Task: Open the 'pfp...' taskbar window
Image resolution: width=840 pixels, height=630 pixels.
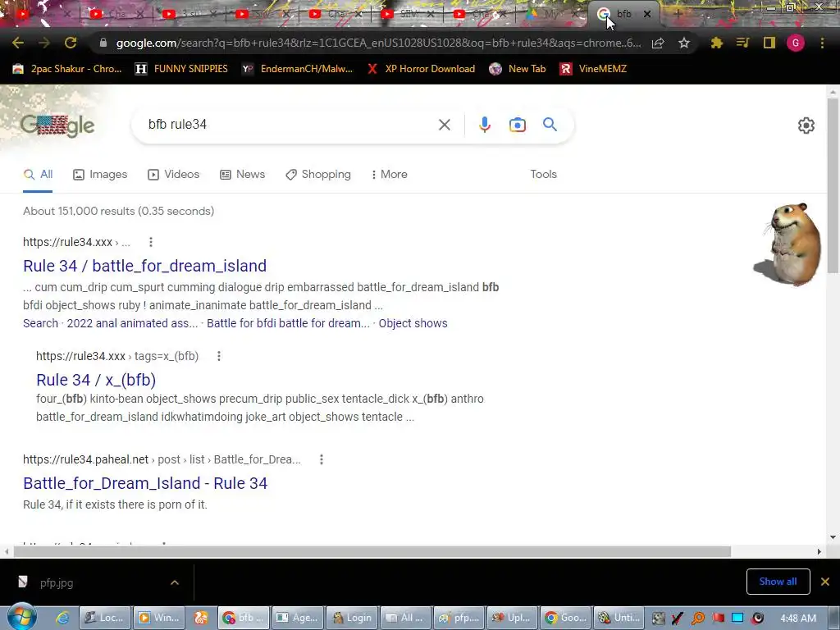Action: pos(459,618)
